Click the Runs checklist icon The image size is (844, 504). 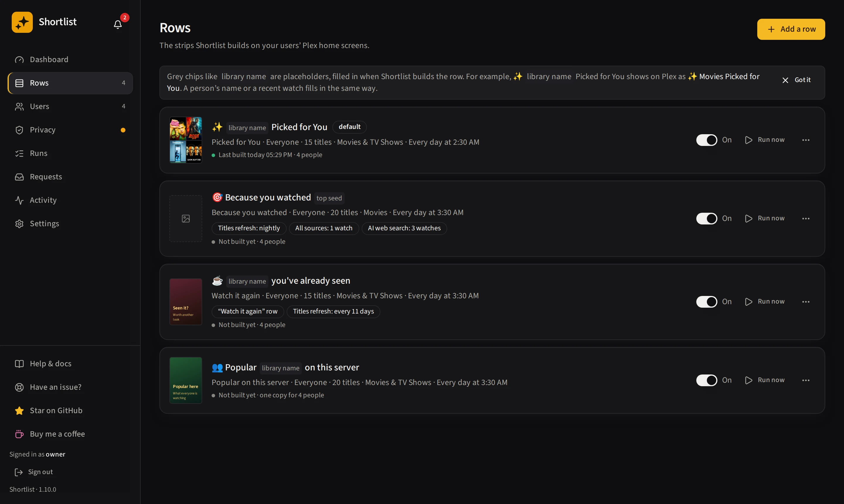(x=19, y=154)
